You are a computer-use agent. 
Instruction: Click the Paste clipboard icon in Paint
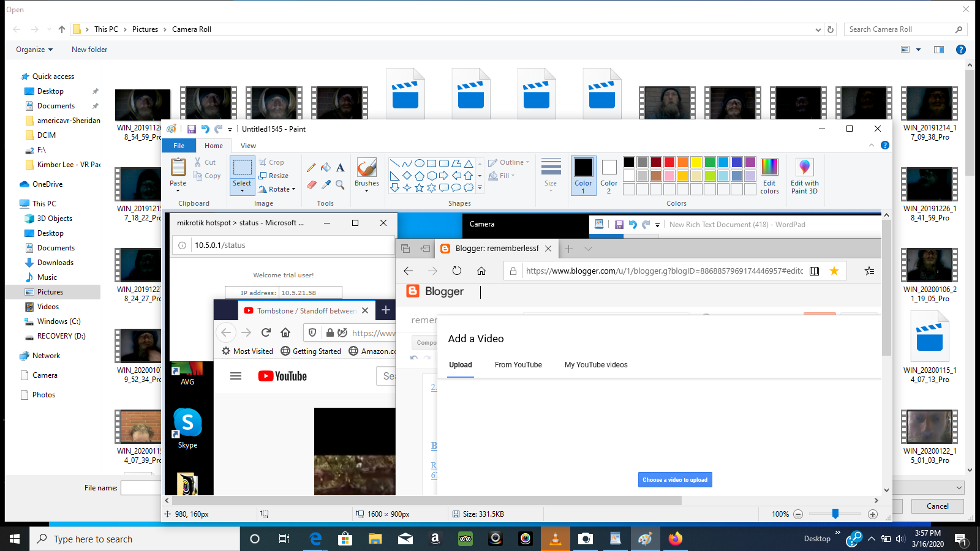178,167
